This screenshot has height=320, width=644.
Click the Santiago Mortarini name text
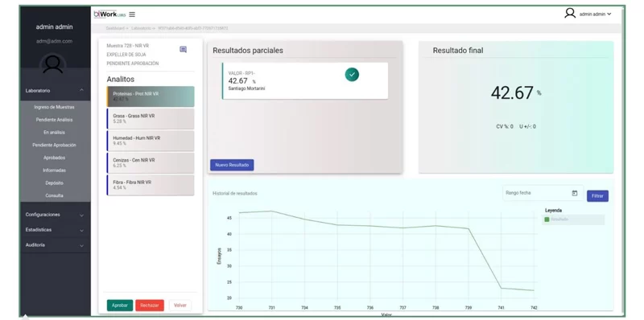(x=246, y=88)
